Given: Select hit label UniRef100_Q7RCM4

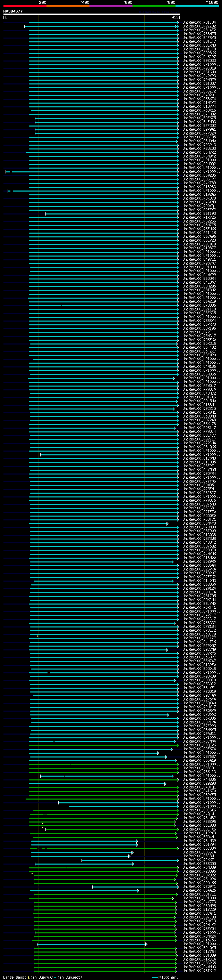Looking at the screenshot, I should pyautogui.click(x=199, y=443).
